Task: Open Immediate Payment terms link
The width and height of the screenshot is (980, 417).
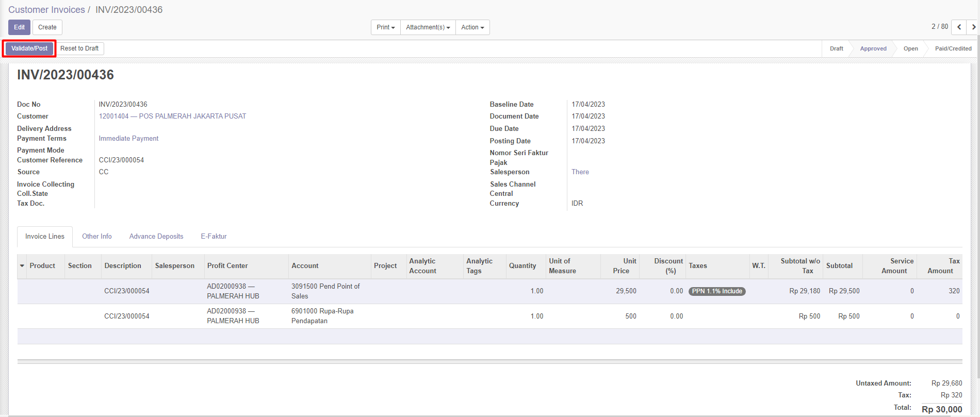Action: (x=128, y=138)
